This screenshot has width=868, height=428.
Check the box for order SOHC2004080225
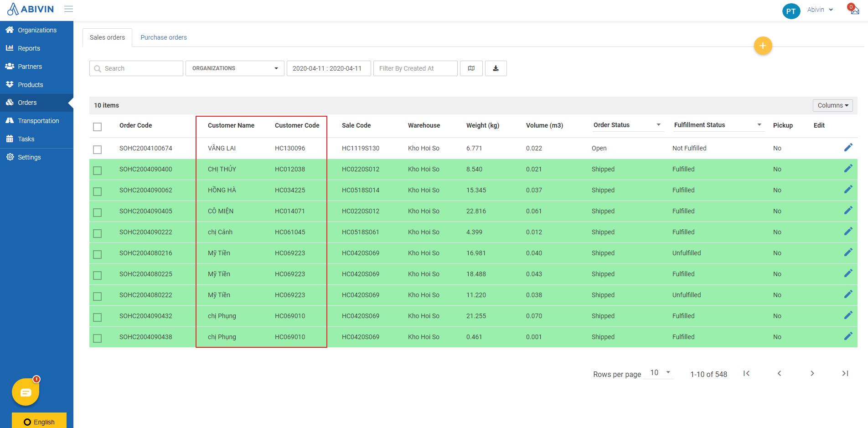click(x=97, y=275)
